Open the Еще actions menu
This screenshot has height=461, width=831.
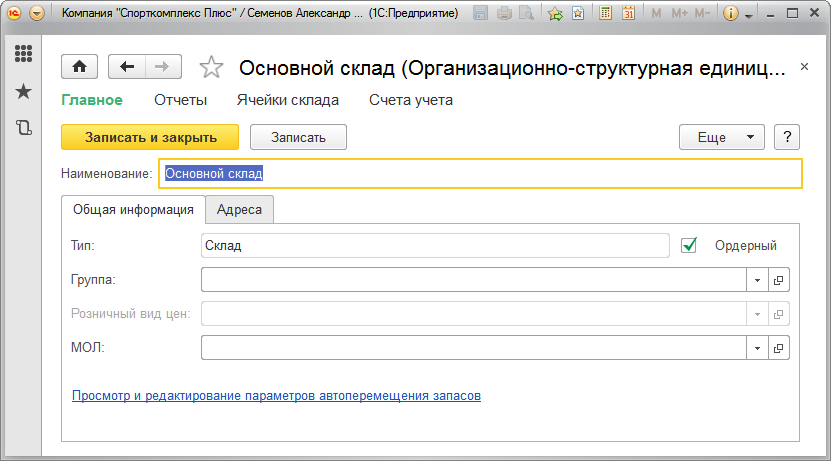coord(721,137)
